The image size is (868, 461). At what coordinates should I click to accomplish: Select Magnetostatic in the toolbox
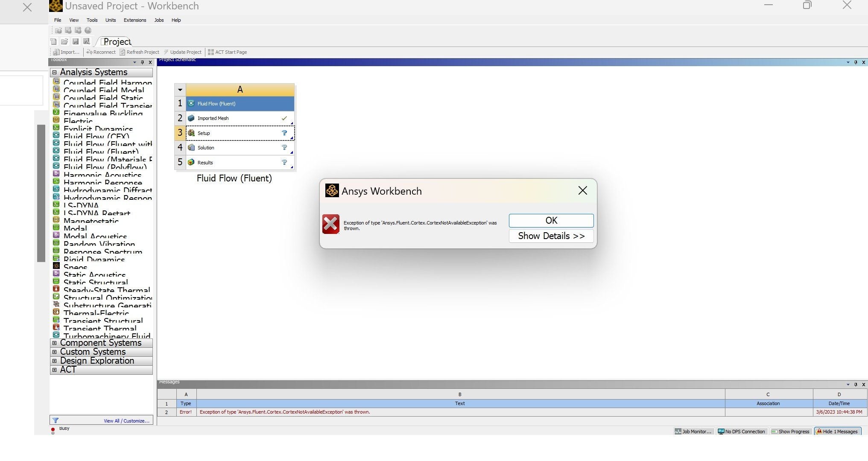coord(91,221)
